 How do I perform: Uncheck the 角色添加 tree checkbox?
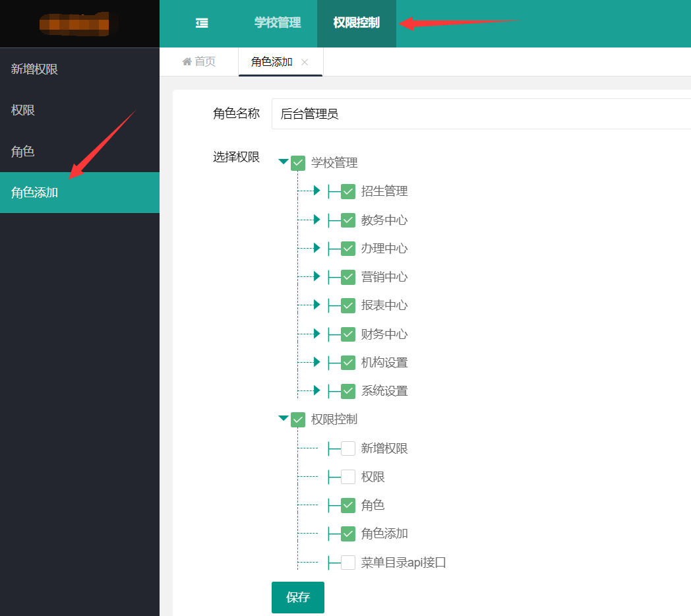(348, 534)
